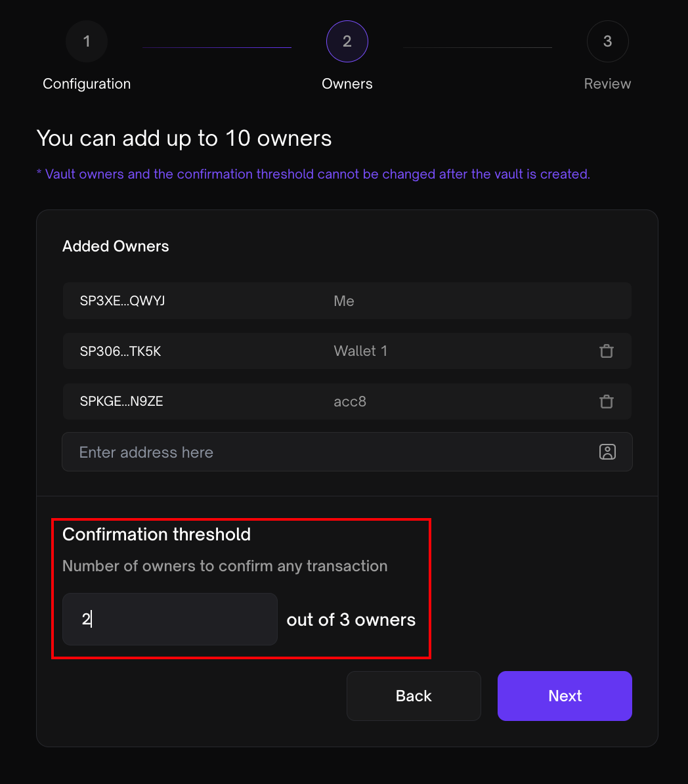The height and width of the screenshot is (784, 688).
Task: Click the 'acc8' owner name
Action: tap(350, 401)
